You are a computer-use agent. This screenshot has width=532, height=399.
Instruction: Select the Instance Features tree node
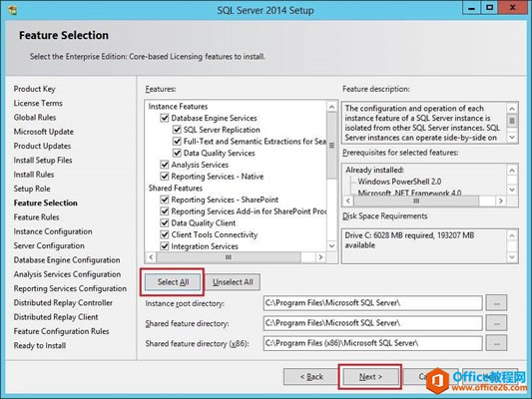click(x=178, y=107)
